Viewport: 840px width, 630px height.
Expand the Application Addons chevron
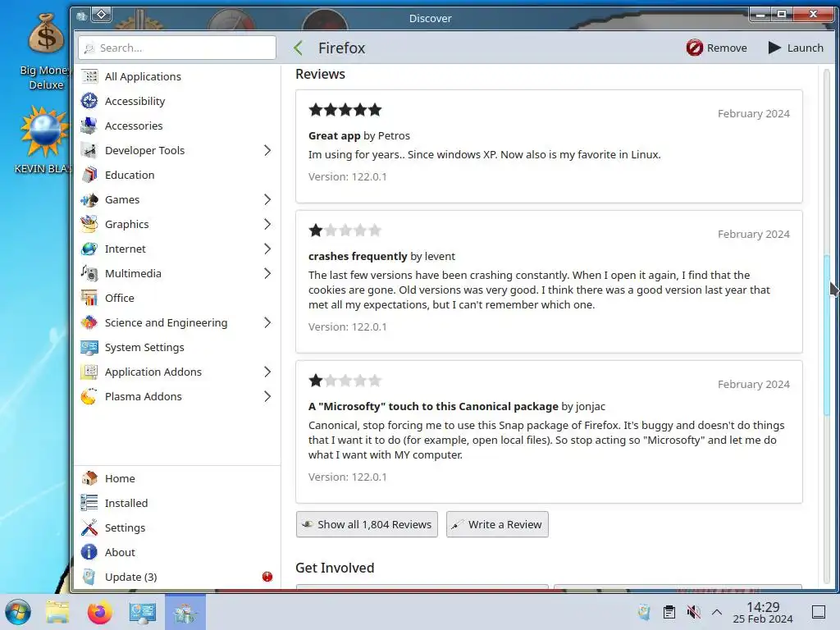pos(267,372)
